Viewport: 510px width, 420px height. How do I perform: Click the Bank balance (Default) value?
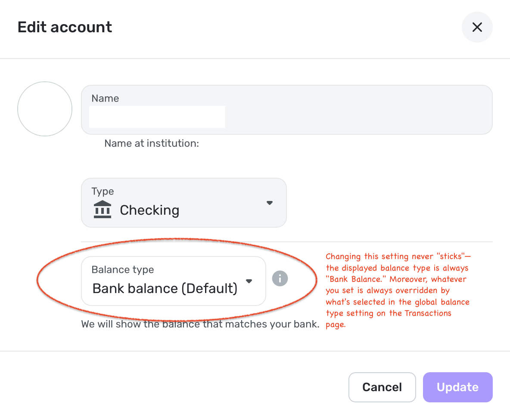(x=165, y=288)
